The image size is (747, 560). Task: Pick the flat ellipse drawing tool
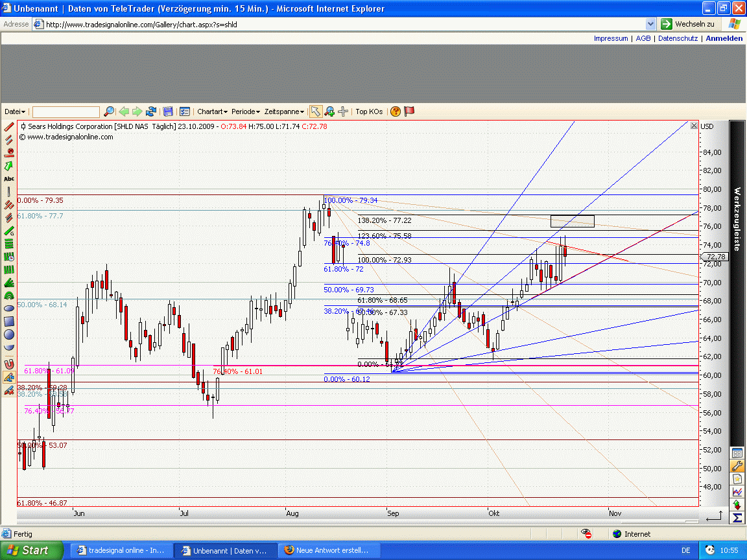click(x=8, y=309)
